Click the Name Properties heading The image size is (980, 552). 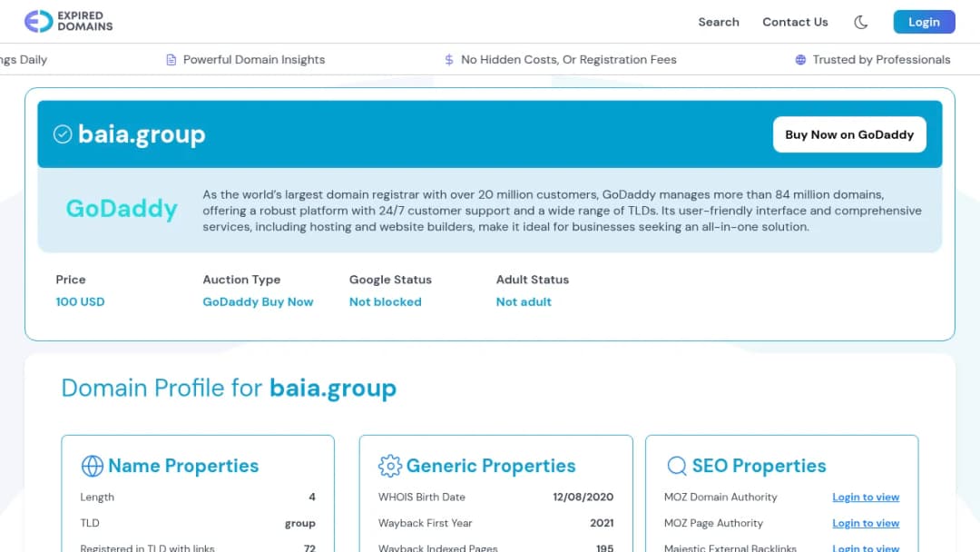coord(183,466)
